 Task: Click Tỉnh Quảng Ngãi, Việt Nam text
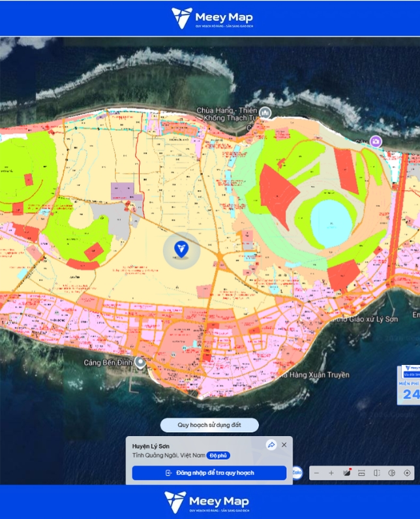point(169,456)
